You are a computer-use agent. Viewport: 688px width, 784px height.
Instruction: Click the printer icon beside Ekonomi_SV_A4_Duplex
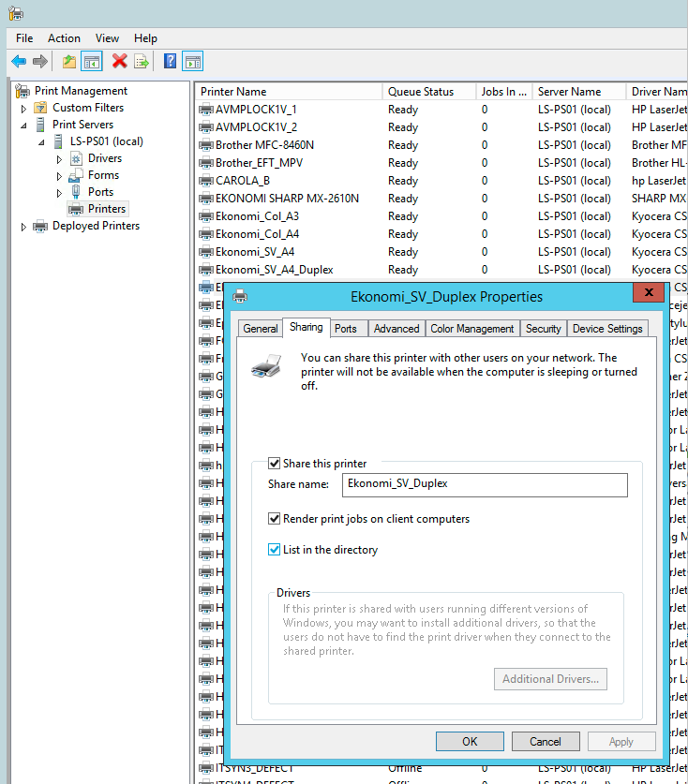click(206, 270)
